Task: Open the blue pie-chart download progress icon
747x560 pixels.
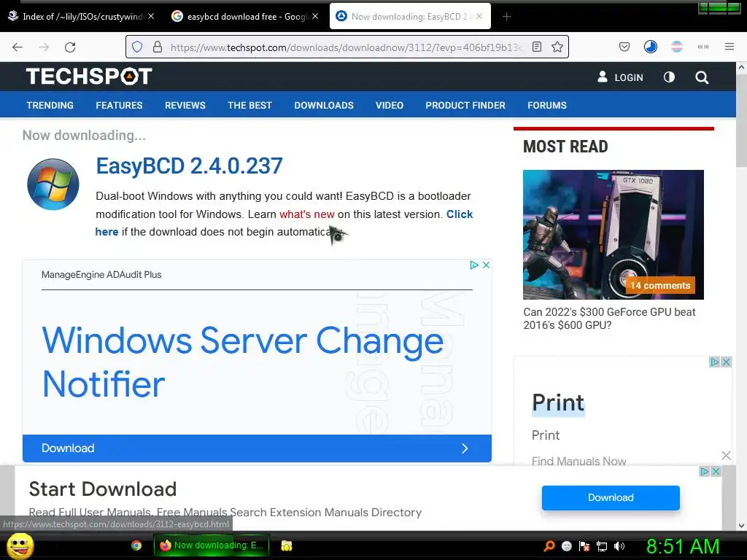Action: (x=650, y=47)
